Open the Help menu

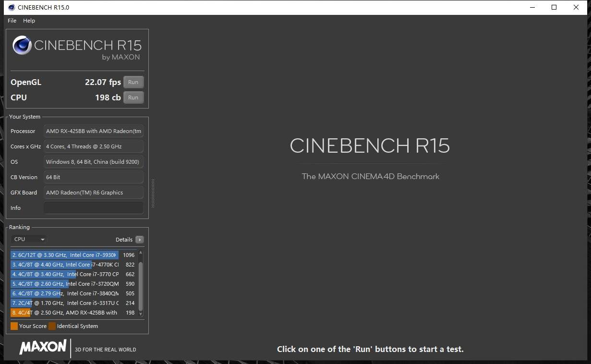pyautogui.click(x=29, y=21)
